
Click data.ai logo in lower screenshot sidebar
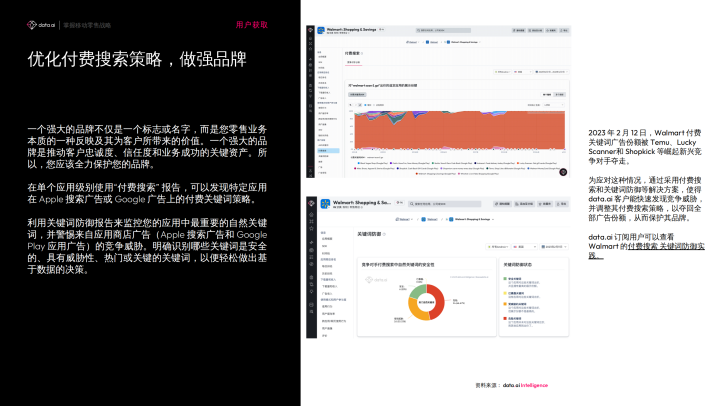pyautogui.click(x=311, y=203)
